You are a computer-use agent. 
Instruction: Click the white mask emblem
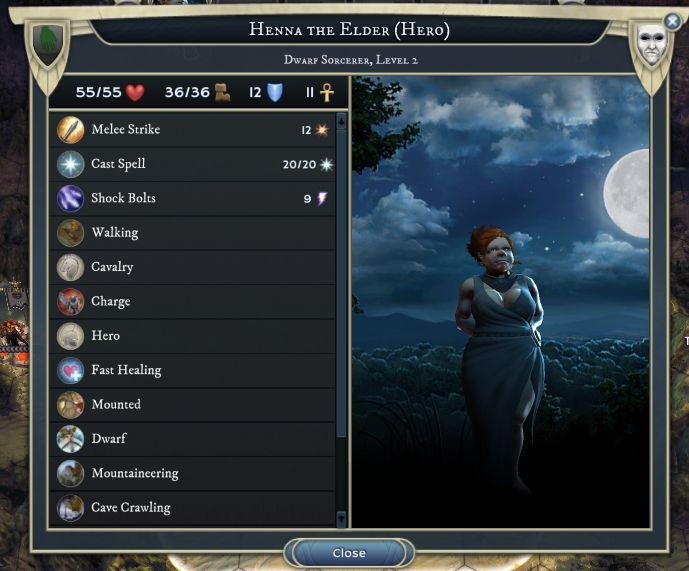pyautogui.click(x=651, y=43)
